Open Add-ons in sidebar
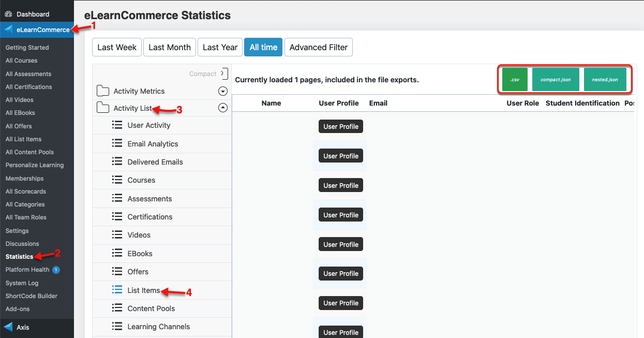Screen dimensions: 644x338 18,309
